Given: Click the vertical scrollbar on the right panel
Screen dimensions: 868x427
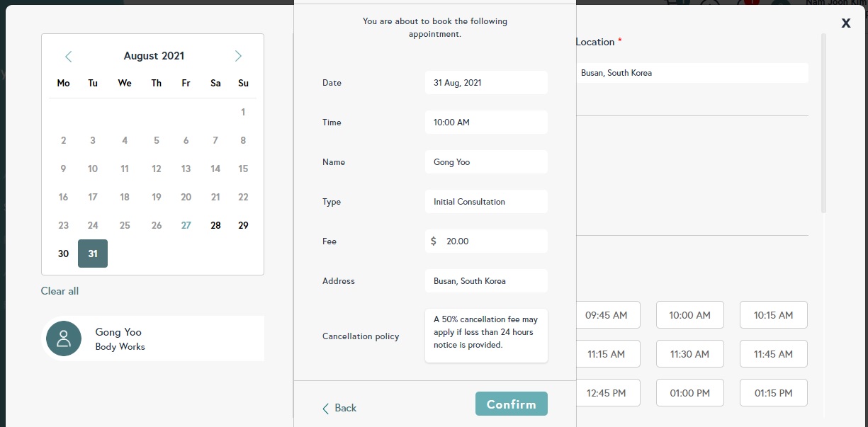Looking at the screenshot, I should pyautogui.click(x=823, y=123).
